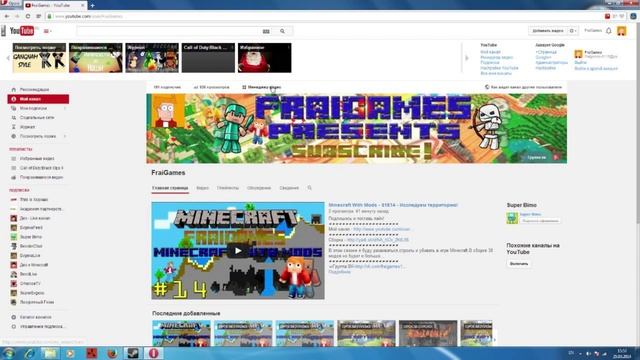Image resolution: width=640 pixels, height=360 pixels.
Task: Select Мой канал in the sidebar
Action: pos(38,99)
